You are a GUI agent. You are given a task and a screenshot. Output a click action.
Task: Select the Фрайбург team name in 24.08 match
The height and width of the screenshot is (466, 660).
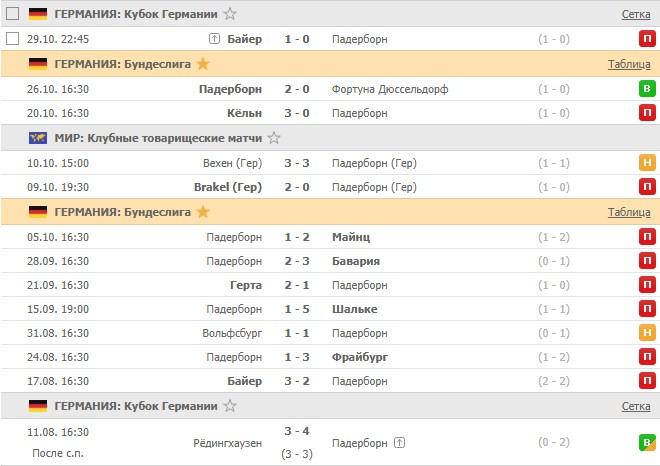[360, 357]
